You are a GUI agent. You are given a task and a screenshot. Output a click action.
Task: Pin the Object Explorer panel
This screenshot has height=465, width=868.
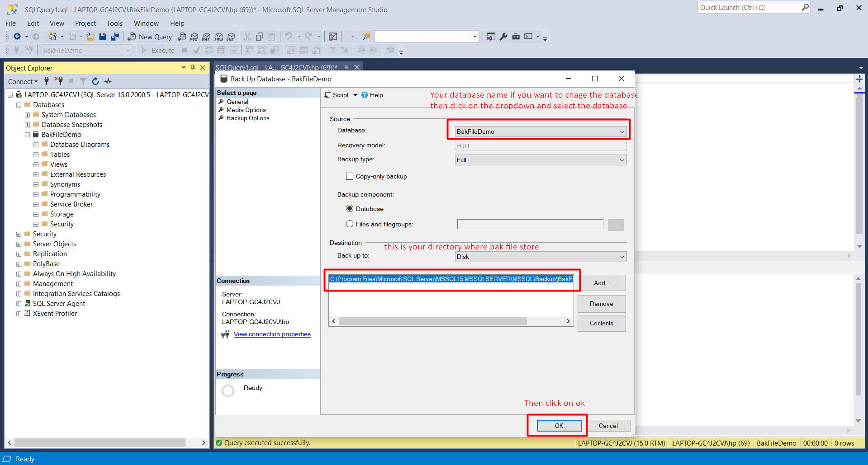point(193,68)
